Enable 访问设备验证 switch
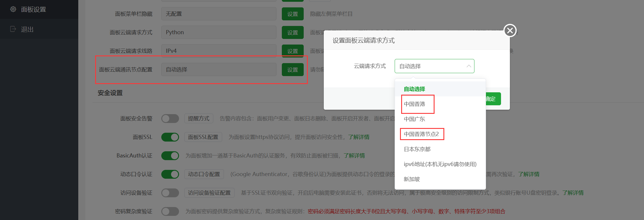This screenshot has width=644, height=220. 170,193
